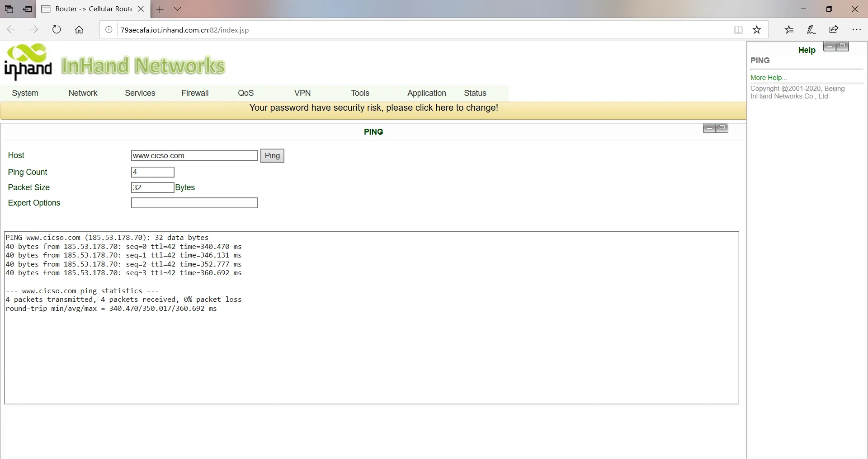This screenshot has height=459, width=868.
Task: Open the QoS menu
Action: [246, 93]
